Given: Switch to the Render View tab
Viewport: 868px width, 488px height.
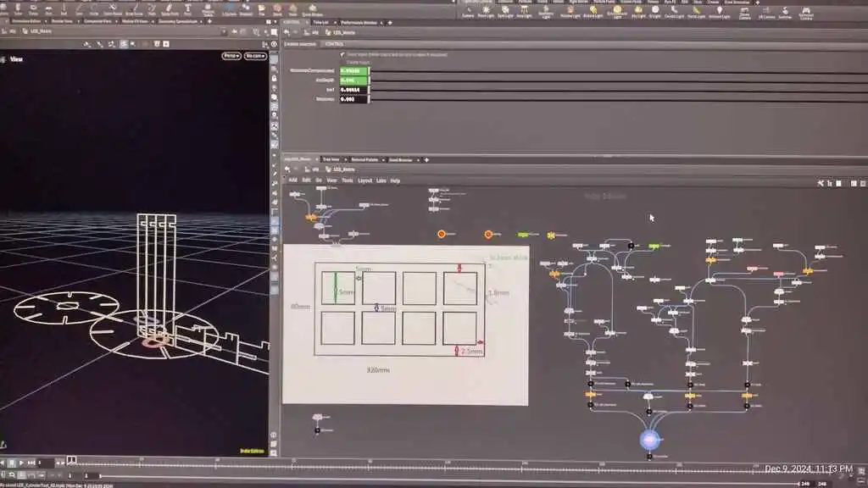Looking at the screenshot, I should [62, 21].
